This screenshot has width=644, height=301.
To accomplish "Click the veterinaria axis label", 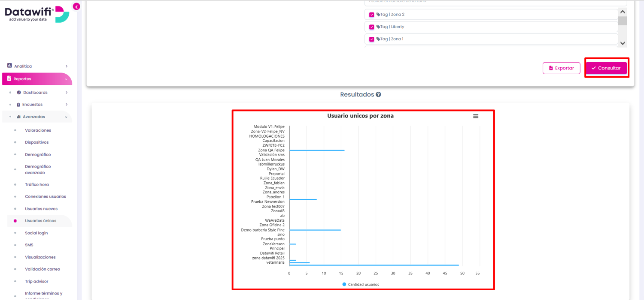I will pos(275,262).
